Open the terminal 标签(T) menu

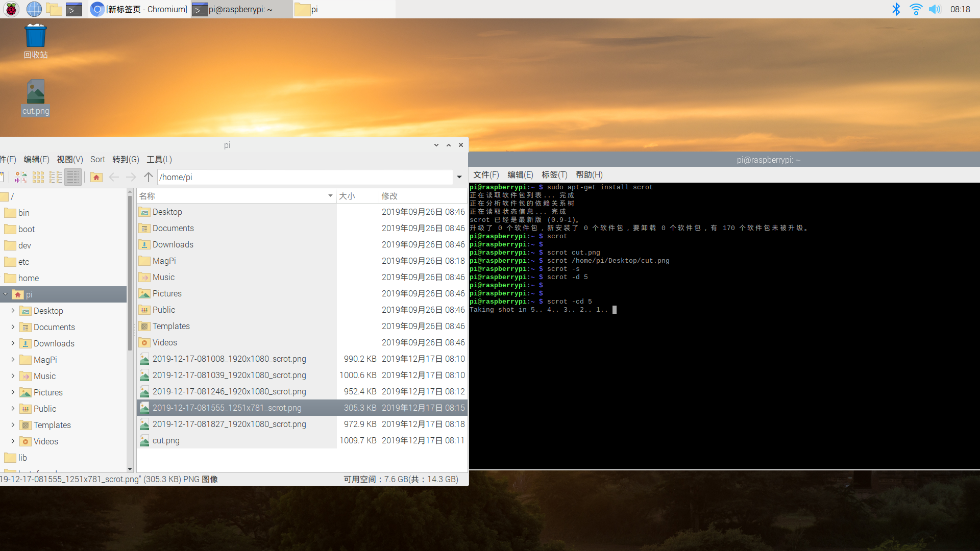[x=554, y=175]
